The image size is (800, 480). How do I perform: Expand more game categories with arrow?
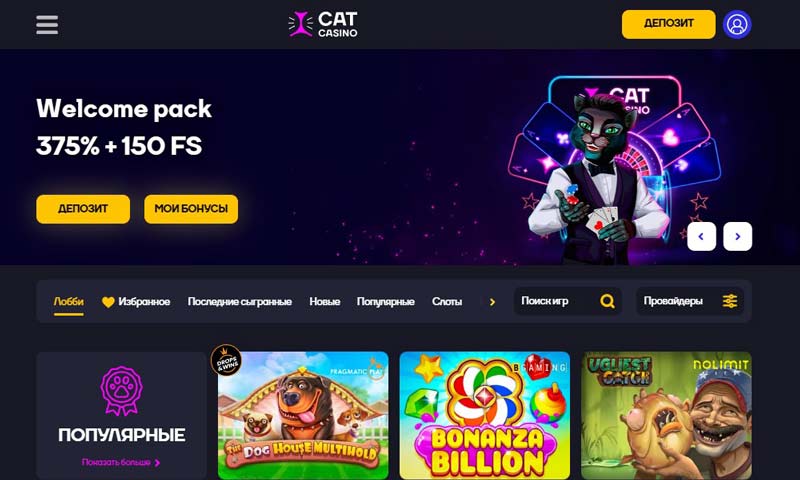click(492, 302)
